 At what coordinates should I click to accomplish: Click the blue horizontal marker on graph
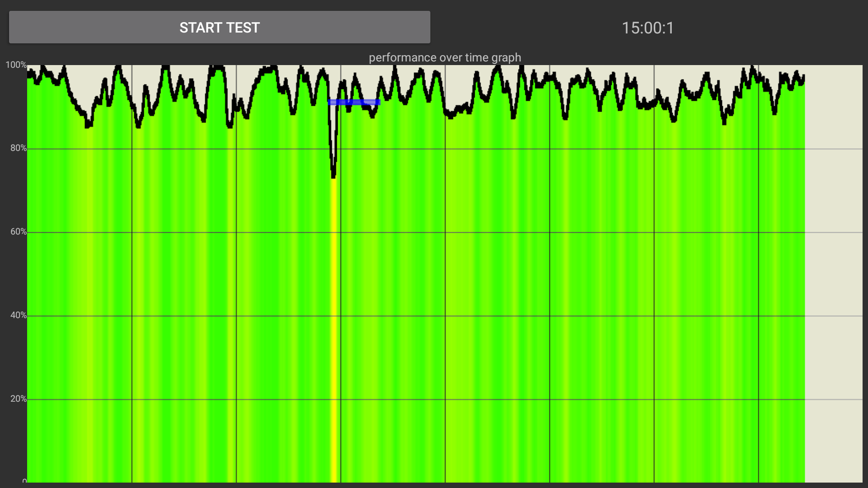(354, 102)
